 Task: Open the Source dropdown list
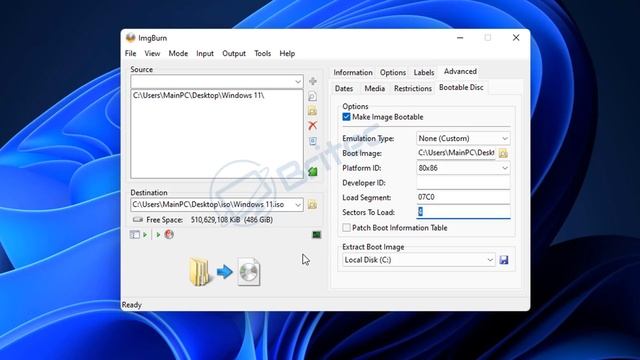click(298, 82)
